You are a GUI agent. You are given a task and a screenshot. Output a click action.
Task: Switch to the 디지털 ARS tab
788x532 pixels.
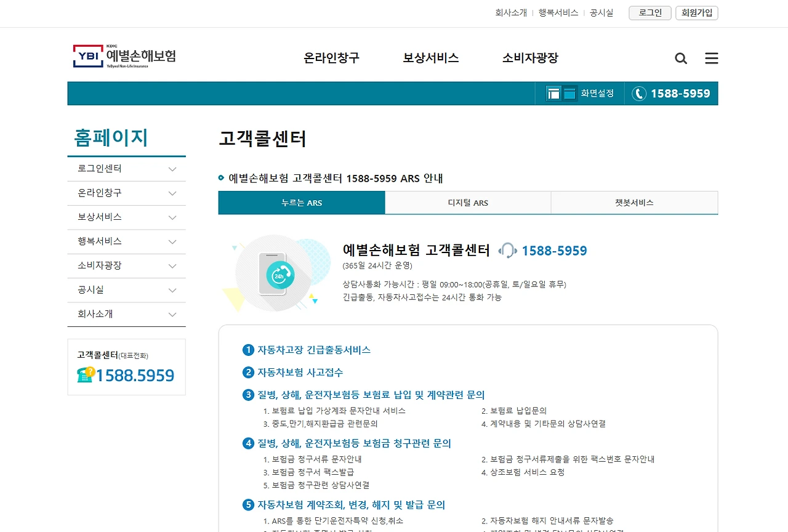coord(468,203)
